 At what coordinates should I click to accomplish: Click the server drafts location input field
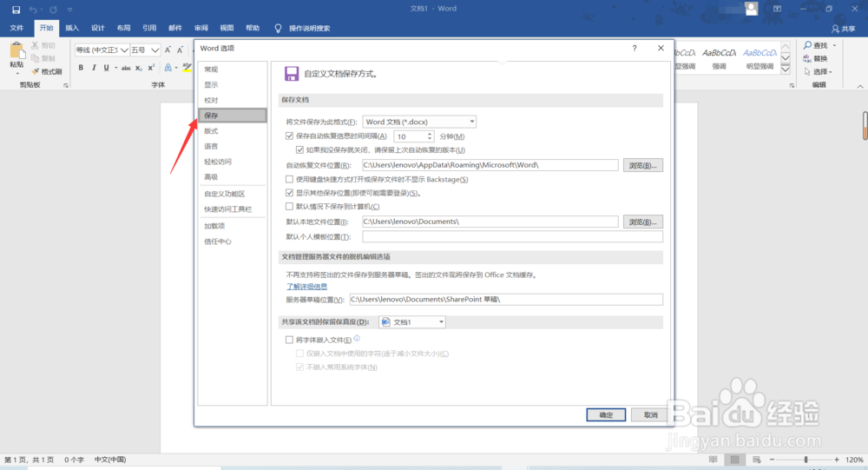[506, 300]
